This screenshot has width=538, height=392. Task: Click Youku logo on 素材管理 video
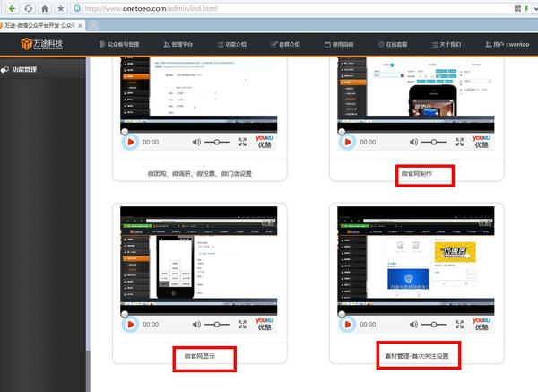[x=481, y=324]
